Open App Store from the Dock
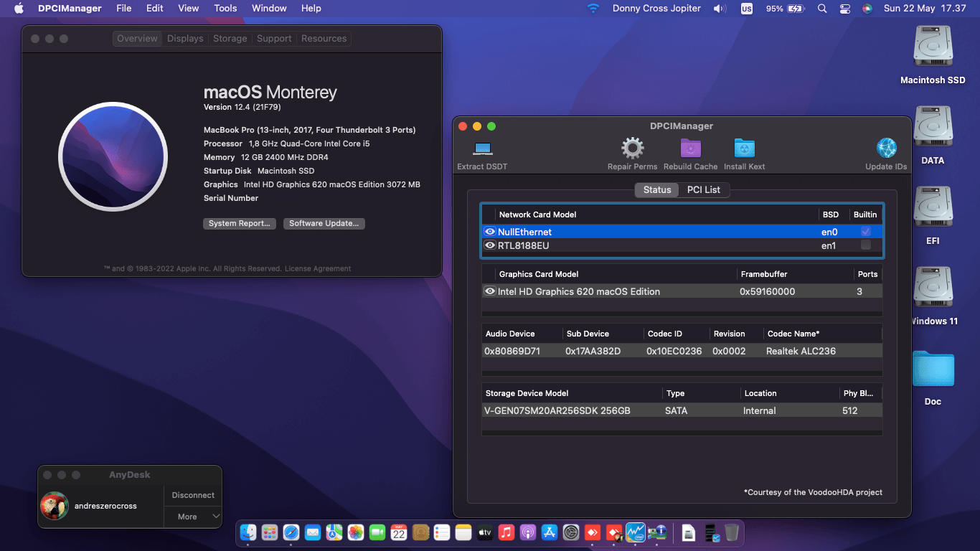Screen dimensions: 980x551 pyautogui.click(x=550, y=532)
